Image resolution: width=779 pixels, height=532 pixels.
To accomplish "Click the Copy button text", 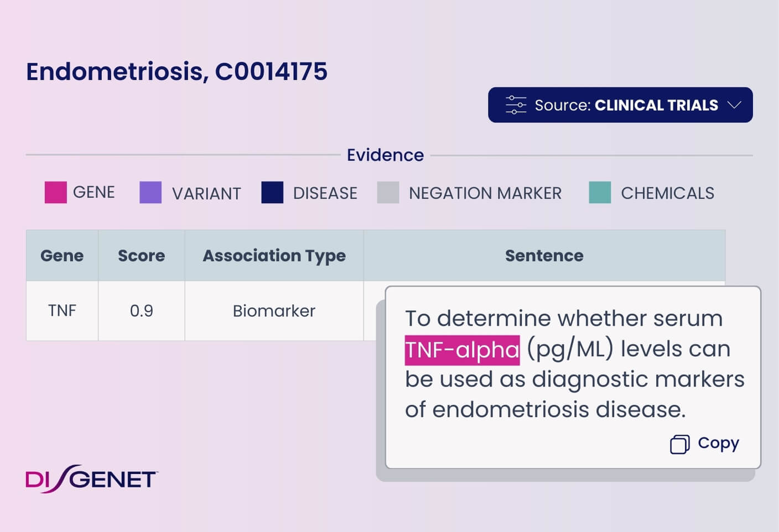I will (x=718, y=444).
